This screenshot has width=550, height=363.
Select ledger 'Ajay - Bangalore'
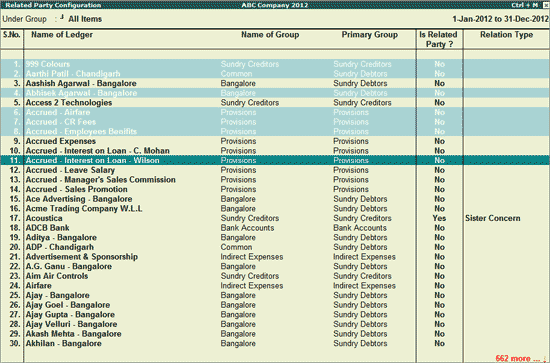(58, 295)
